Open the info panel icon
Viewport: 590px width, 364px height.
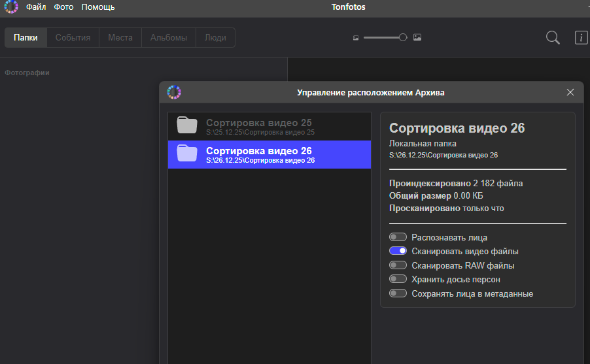pos(581,38)
